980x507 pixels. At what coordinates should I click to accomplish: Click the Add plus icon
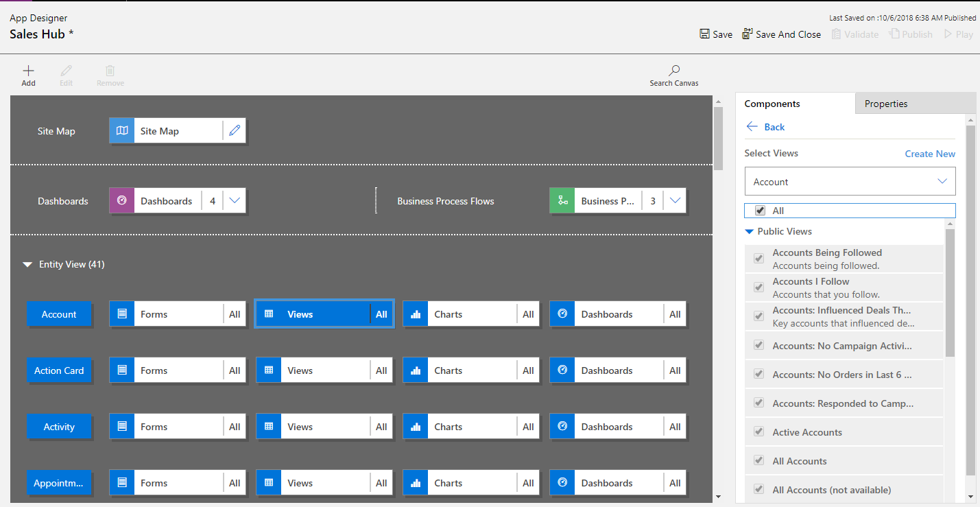click(28, 71)
